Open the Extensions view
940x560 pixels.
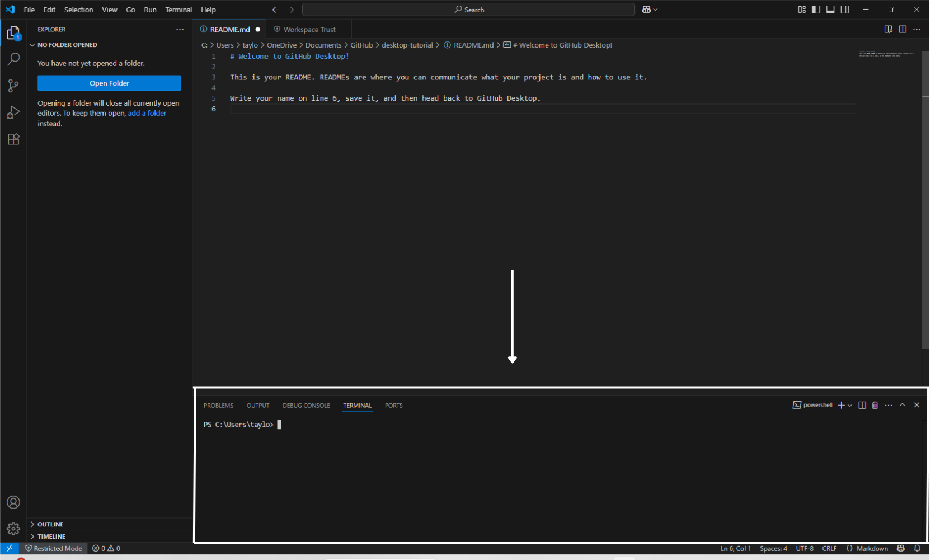(x=13, y=139)
